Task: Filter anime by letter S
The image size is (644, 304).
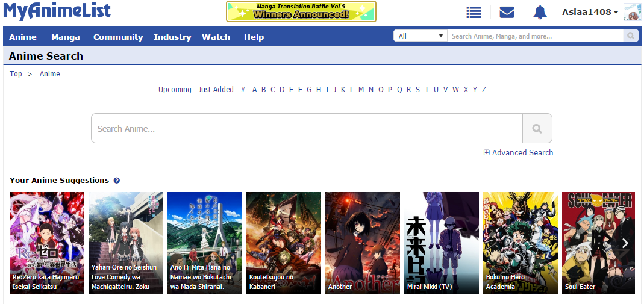Action: [x=417, y=90]
